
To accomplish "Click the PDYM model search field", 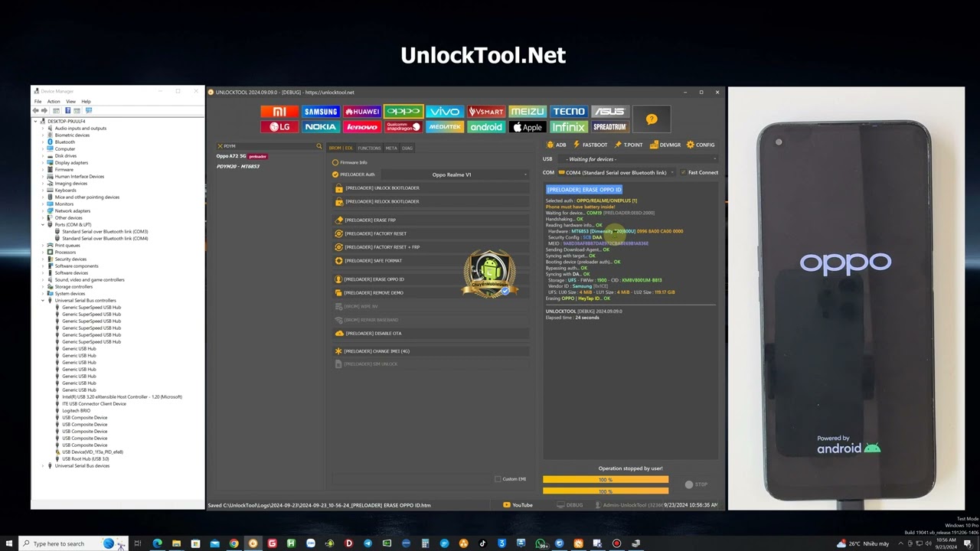I will click(x=266, y=146).
